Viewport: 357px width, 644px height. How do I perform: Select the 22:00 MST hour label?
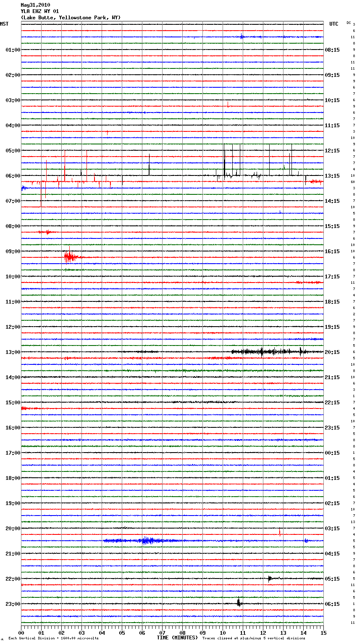coord(13,579)
